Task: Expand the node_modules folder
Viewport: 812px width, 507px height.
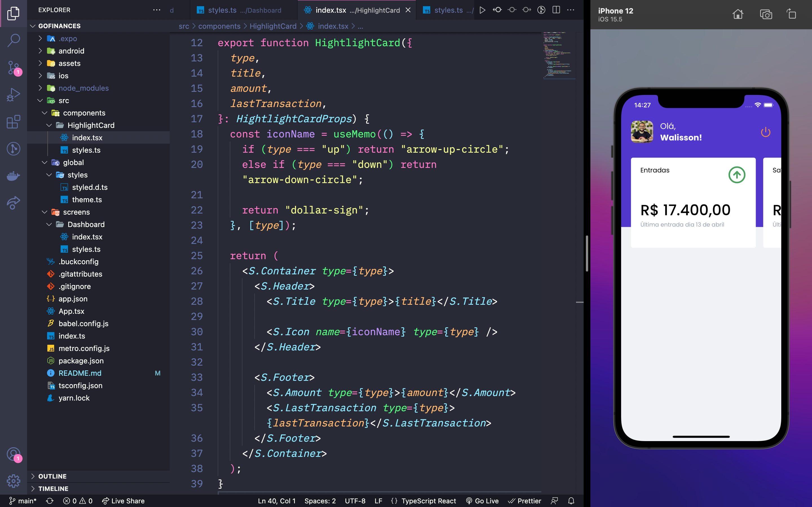Action: point(83,88)
